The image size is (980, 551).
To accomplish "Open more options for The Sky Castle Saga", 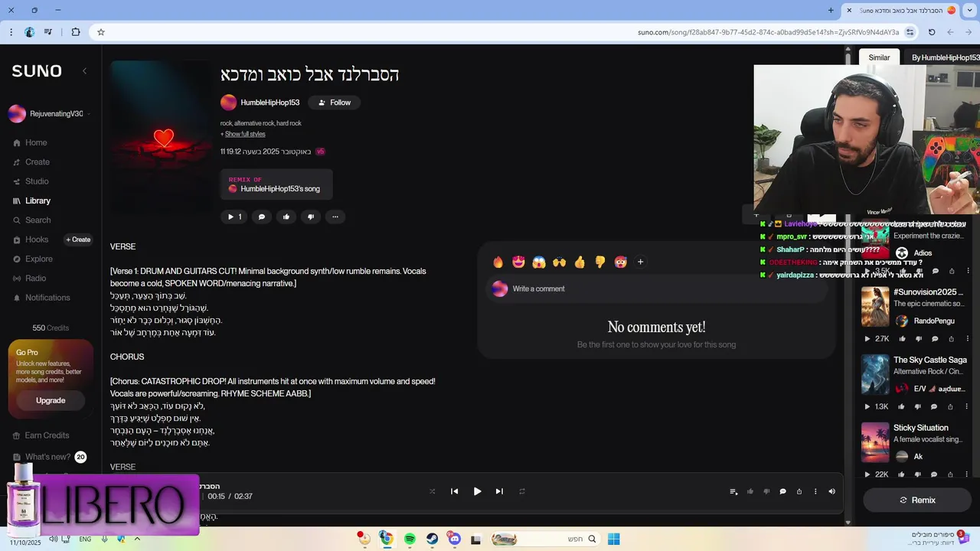I will [x=968, y=407].
